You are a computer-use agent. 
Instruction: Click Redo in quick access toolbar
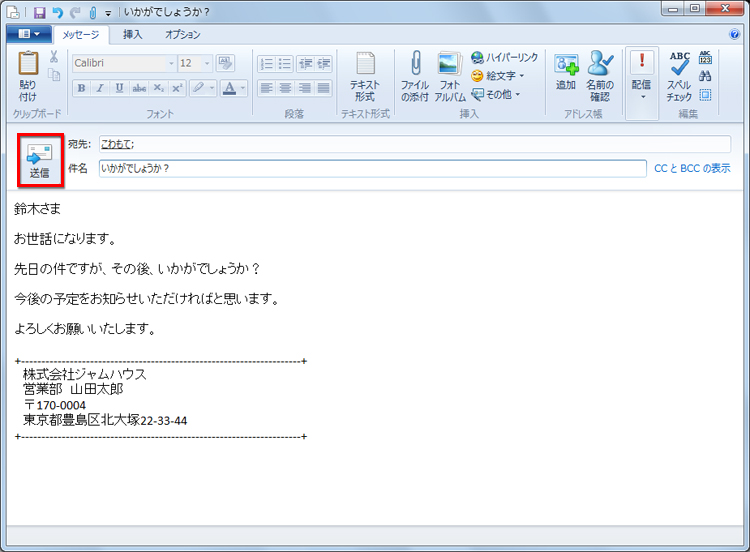pyautogui.click(x=75, y=12)
